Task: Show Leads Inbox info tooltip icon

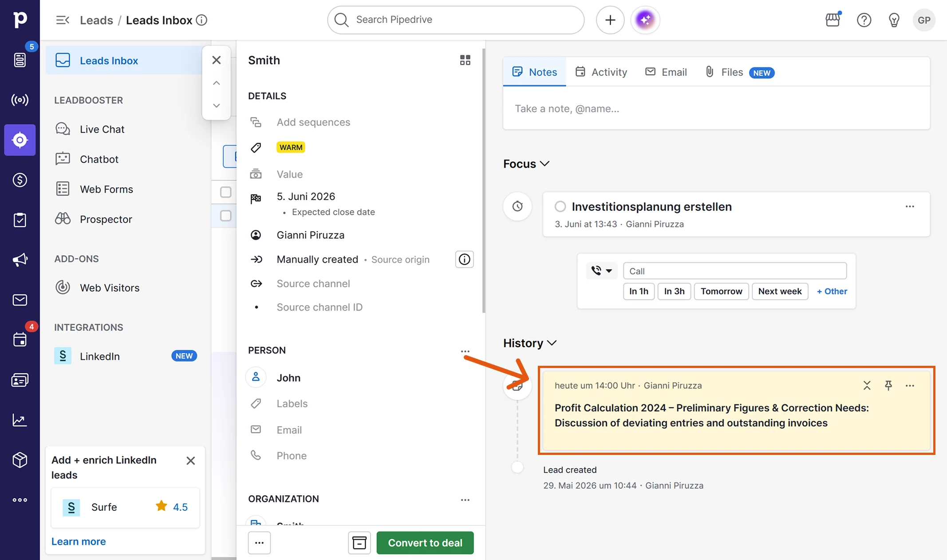Action: 201,20
